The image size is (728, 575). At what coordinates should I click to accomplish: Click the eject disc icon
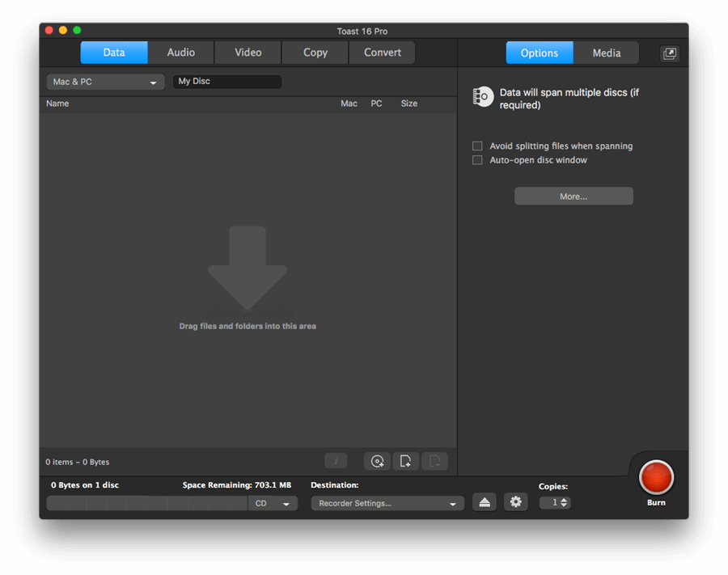pos(485,502)
